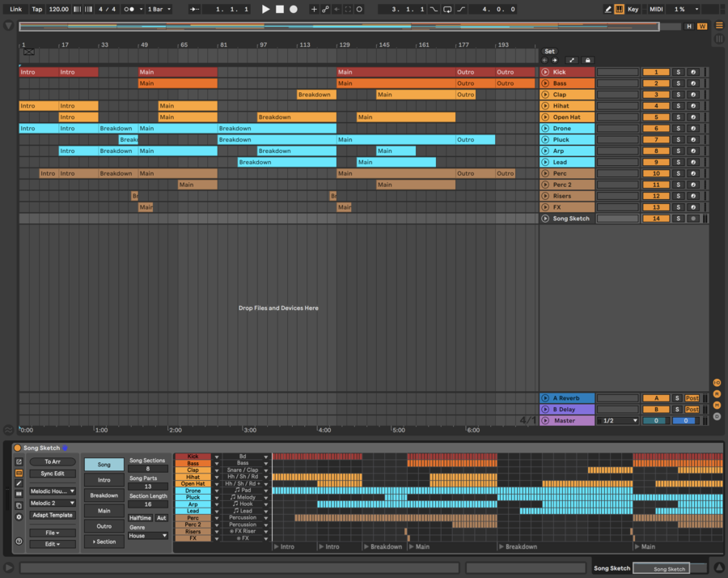Solo the Bass track
Image resolution: width=728 pixels, height=578 pixels.
click(x=679, y=83)
